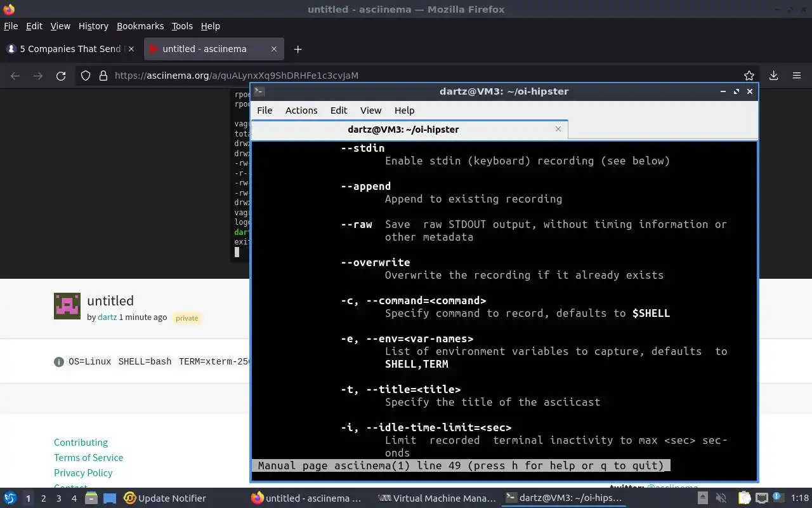The width and height of the screenshot is (812, 508).
Task: Click the info icon beside OS=Linux
Action: [59, 362]
